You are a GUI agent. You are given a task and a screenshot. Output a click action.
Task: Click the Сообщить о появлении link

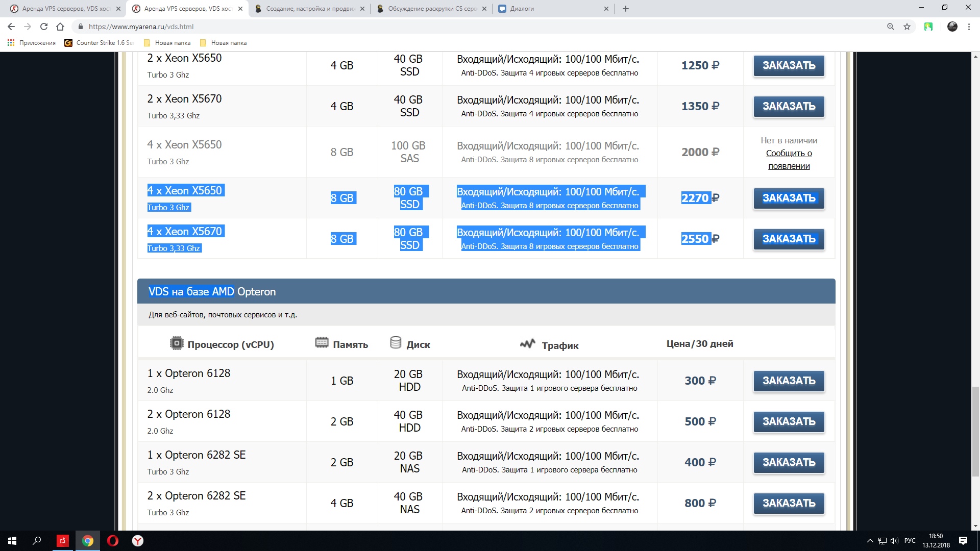pos(789,159)
